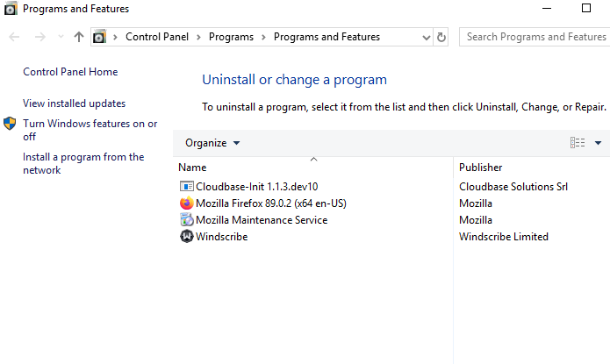Click the Programs and Features title bar icon

point(11,9)
